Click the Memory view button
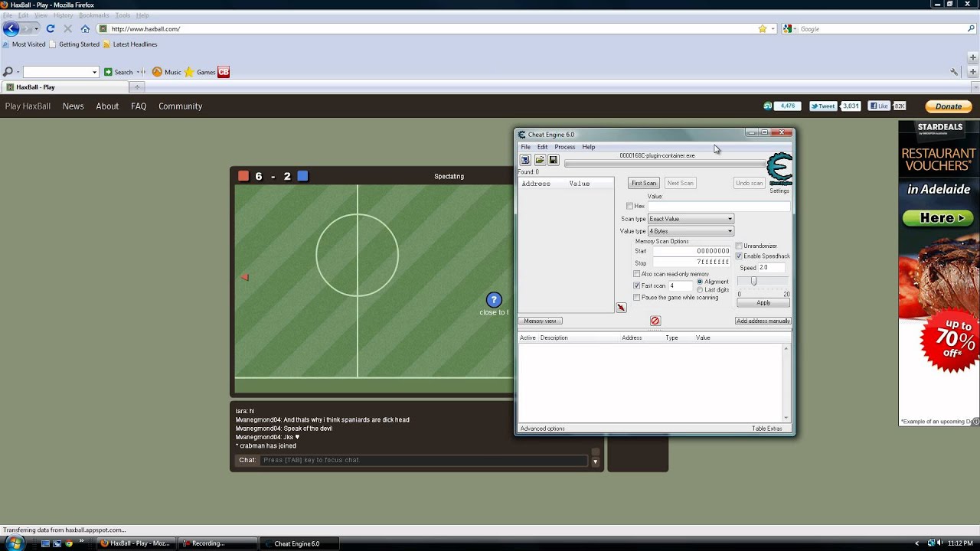980x551 pixels. (540, 321)
